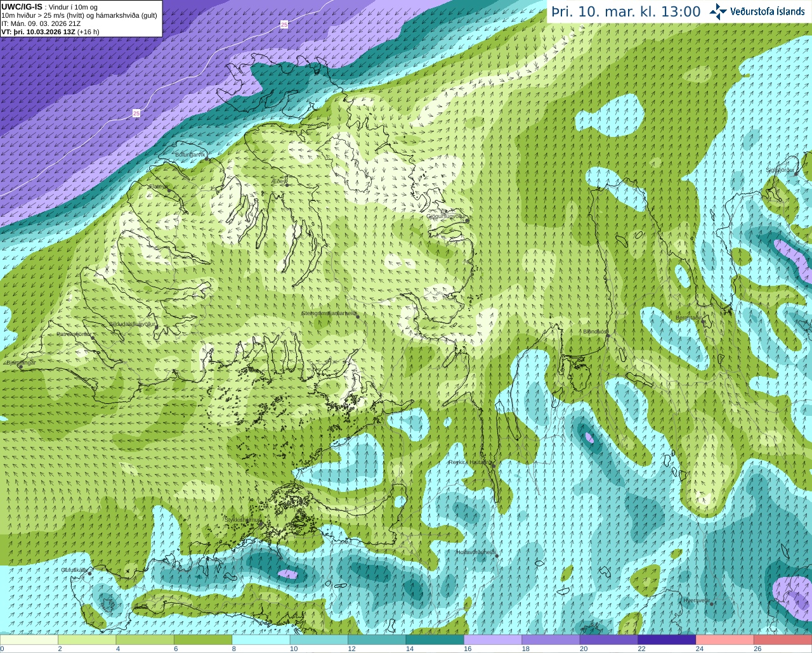Screen dimensions: 812x653
Task: Click the 14–16 m/s dark teal legend swatch
Action: [435, 640]
